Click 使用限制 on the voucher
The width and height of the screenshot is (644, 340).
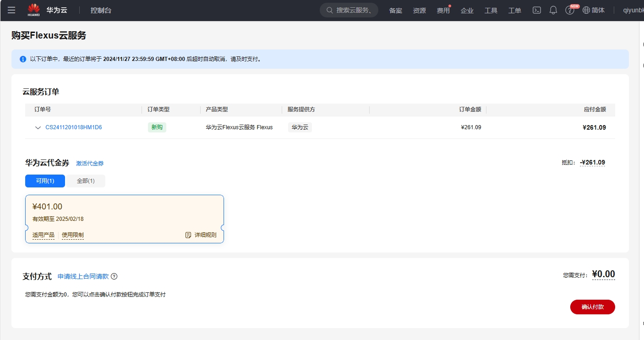click(x=73, y=235)
